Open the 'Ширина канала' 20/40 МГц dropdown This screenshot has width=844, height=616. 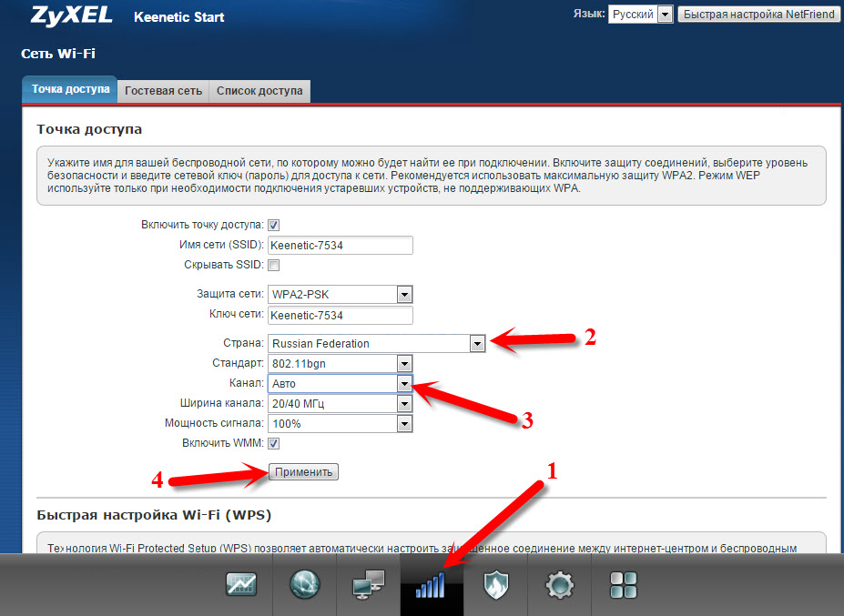(x=341, y=403)
